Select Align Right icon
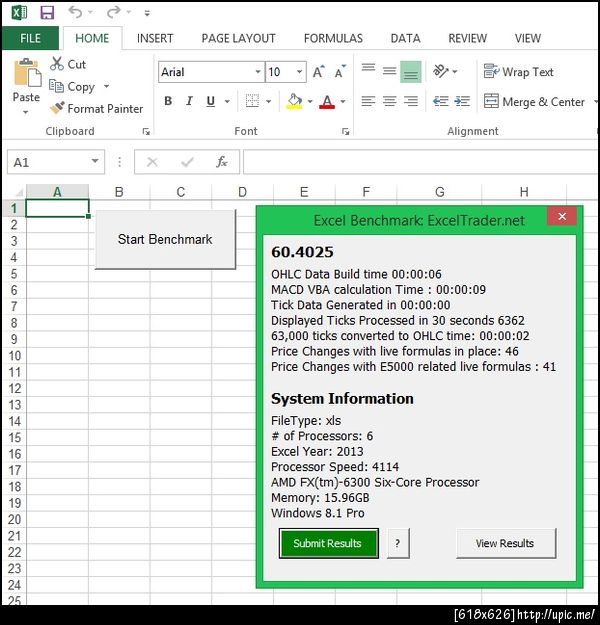Image resolution: width=600 pixels, height=625 pixels. (411, 101)
